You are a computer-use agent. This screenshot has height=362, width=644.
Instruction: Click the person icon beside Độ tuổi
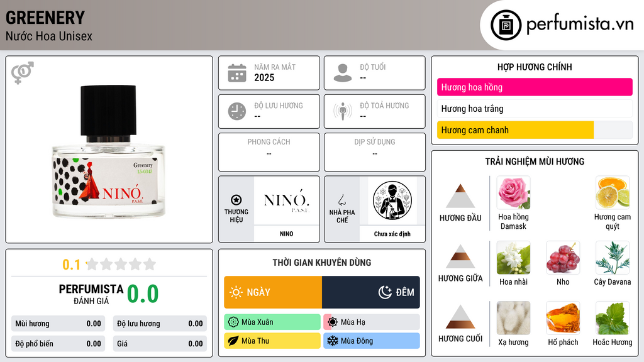[343, 73]
